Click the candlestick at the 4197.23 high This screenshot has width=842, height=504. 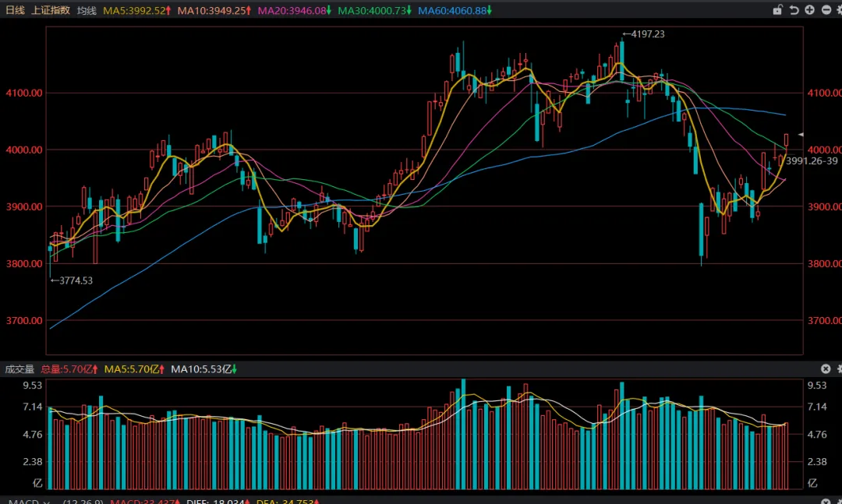click(622, 59)
